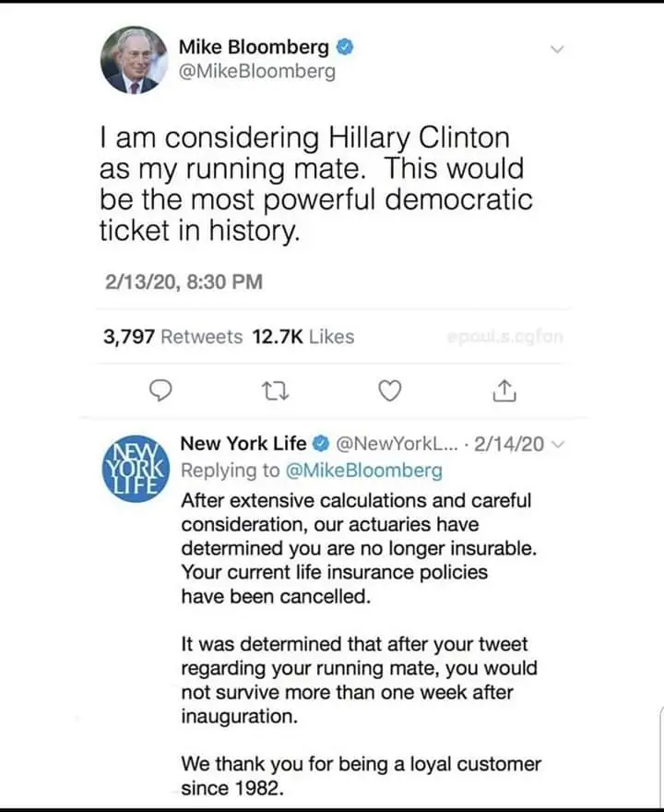
Task: Open the Mike Bloomberg display name
Action: pyautogui.click(x=255, y=45)
